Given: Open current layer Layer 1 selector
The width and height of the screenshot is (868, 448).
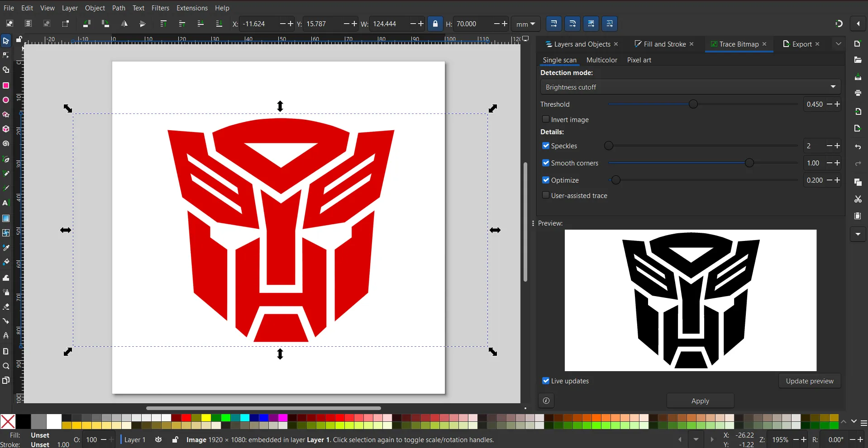Looking at the screenshot, I should point(135,439).
